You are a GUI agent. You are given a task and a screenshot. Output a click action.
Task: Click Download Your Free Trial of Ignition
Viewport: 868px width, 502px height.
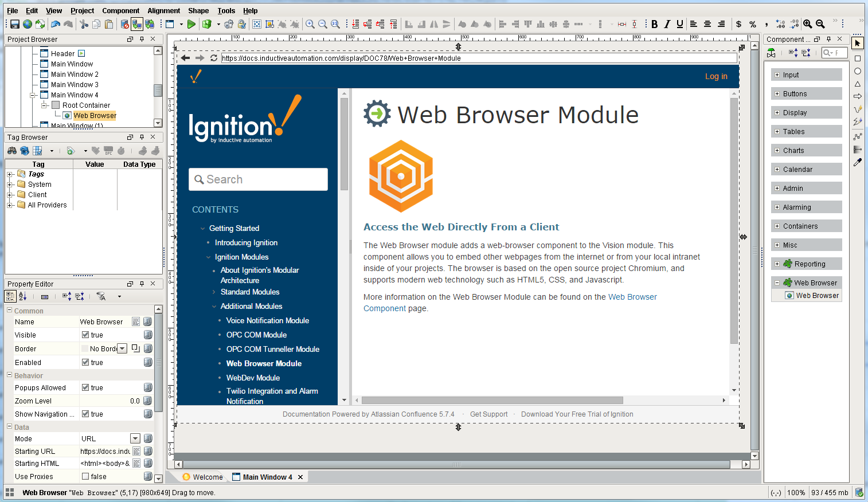click(577, 414)
